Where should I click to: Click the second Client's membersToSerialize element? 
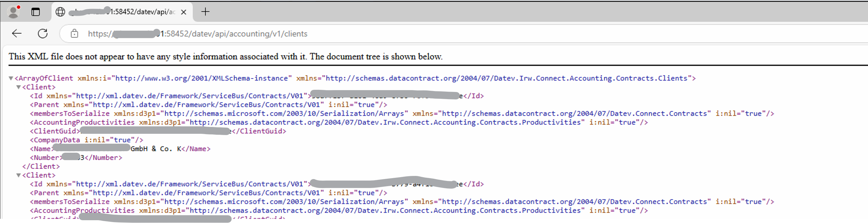[x=402, y=201]
